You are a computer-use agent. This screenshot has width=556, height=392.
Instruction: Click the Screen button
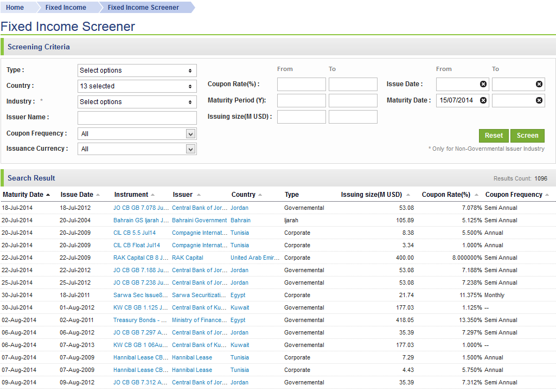tap(527, 136)
